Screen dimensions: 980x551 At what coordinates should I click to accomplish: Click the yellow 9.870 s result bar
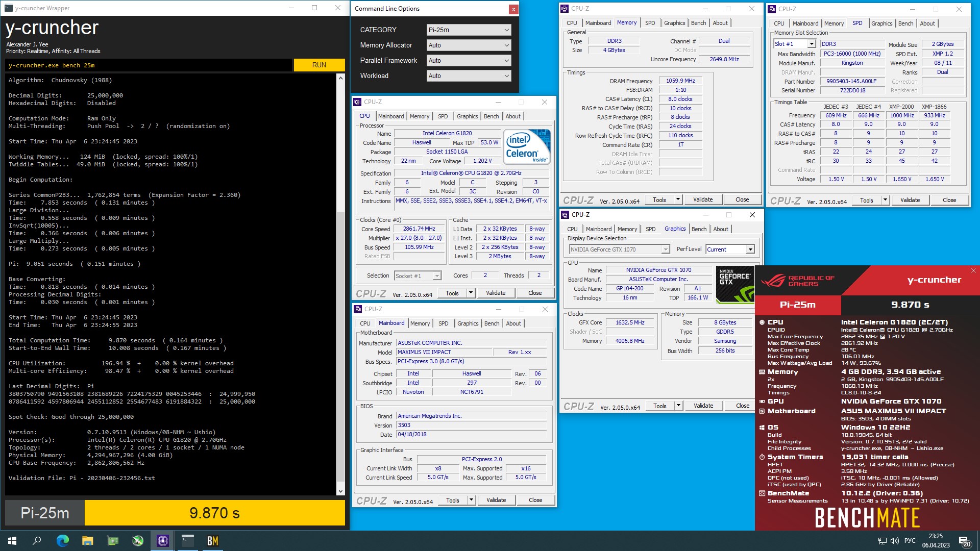click(x=215, y=513)
